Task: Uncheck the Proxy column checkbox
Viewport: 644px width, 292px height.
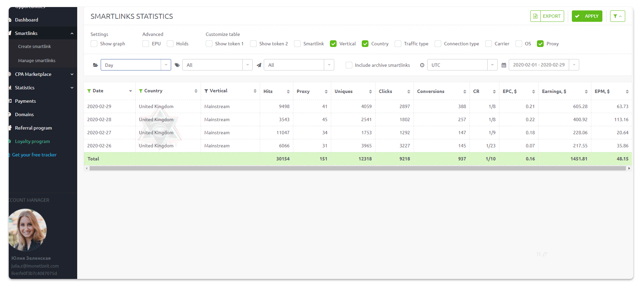Action: click(x=540, y=44)
